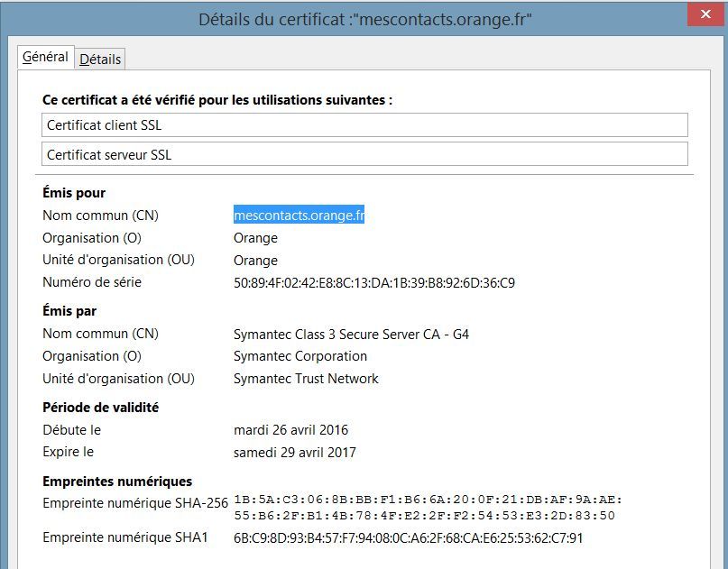The width and height of the screenshot is (728, 569).
Task: Click the start date mardi 26 avril 2016
Action: [290, 430]
